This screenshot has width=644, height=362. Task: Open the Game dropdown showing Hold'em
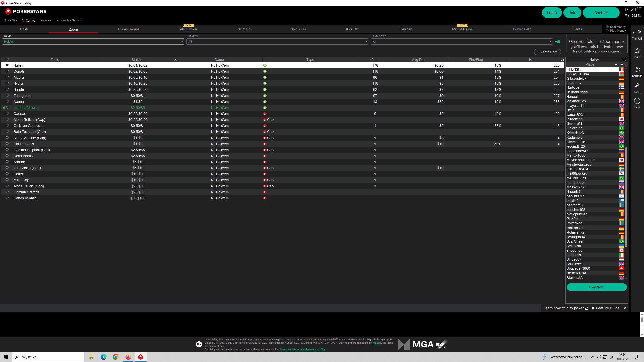(x=93, y=42)
